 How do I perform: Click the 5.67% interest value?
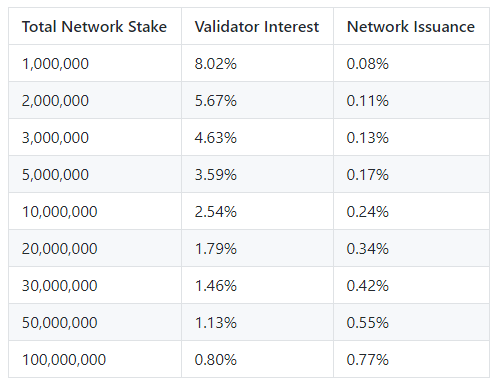click(x=216, y=101)
